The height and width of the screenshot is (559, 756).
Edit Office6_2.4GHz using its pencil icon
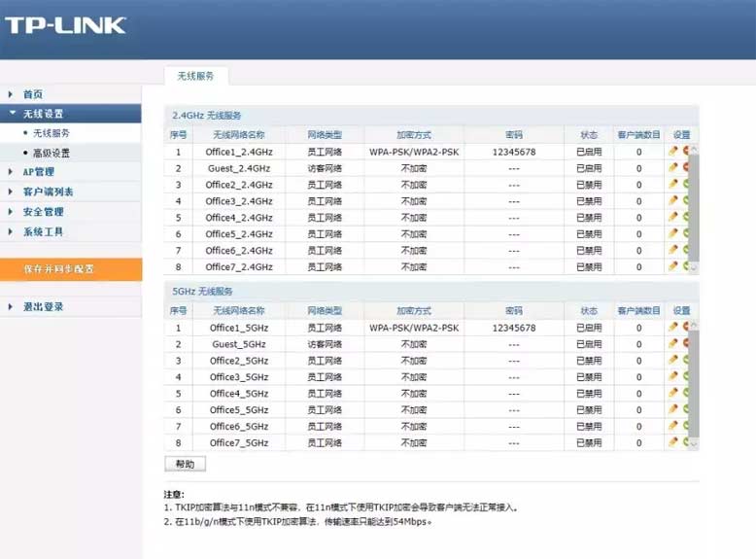coord(673,249)
